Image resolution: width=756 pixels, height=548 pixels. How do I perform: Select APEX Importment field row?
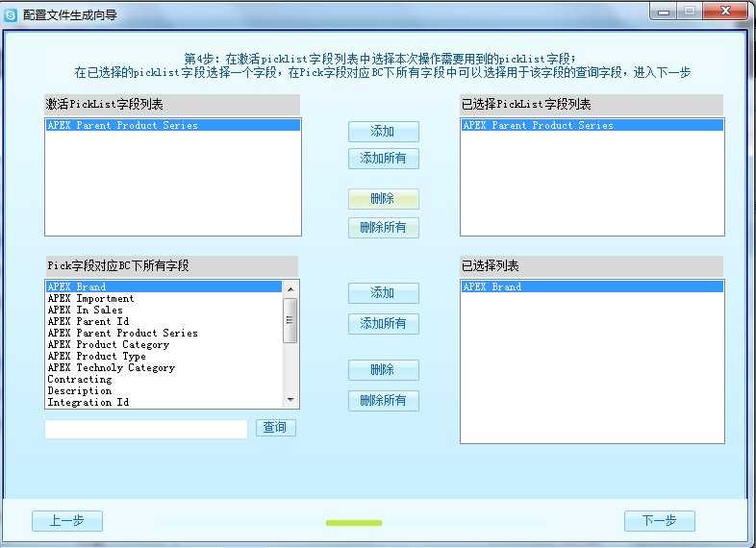pos(164,299)
